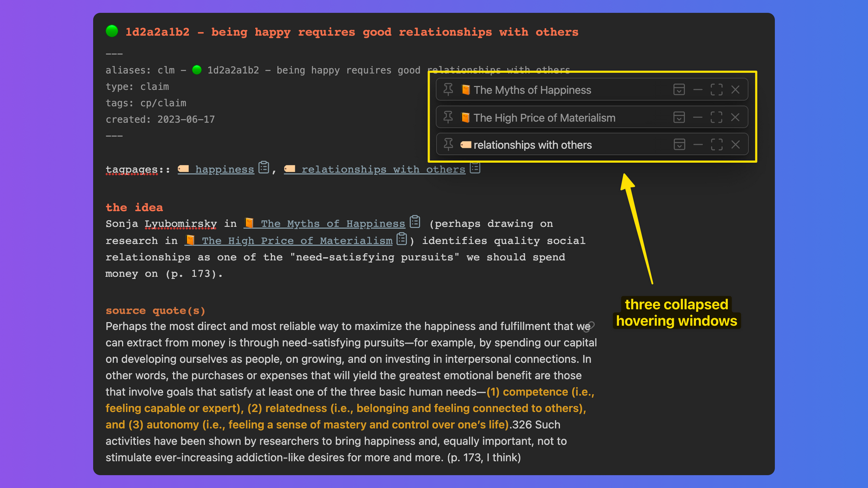The width and height of the screenshot is (868, 488).
Task: Open relationships with others tagpage link
Action: pyautogui.click(x=383, y=169)
